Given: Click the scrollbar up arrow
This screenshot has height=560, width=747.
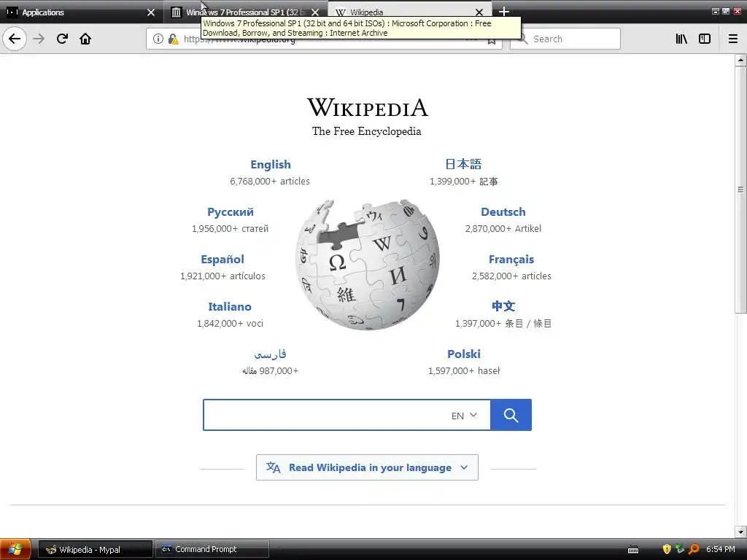Looking at the screenshot, I should (x=740, y=60).
